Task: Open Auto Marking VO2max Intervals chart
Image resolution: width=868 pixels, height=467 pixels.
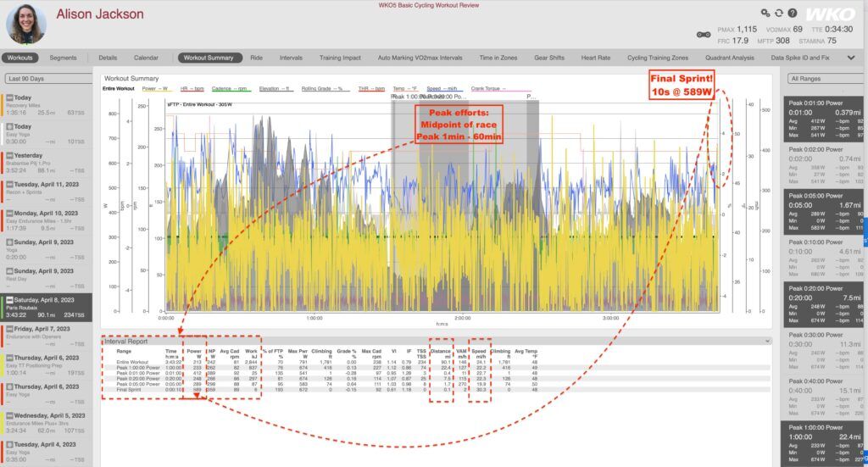Action: pos(420,58)
